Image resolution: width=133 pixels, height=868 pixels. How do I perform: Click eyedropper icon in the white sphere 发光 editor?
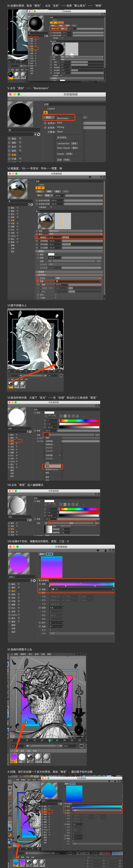(84, 416)
